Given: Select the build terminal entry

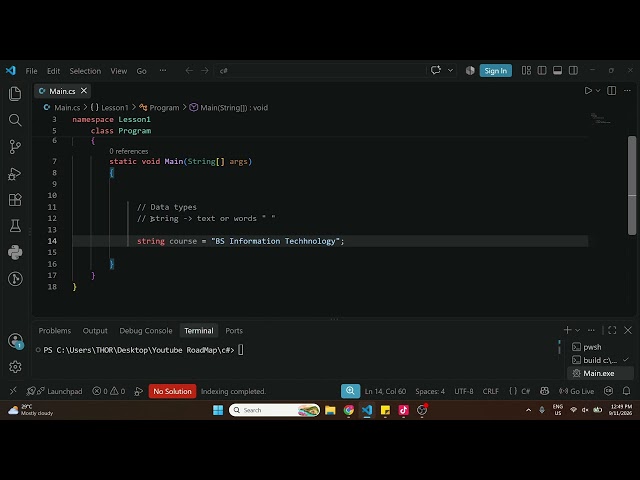Looking at the screenshot, I should [x=600, y=360].
